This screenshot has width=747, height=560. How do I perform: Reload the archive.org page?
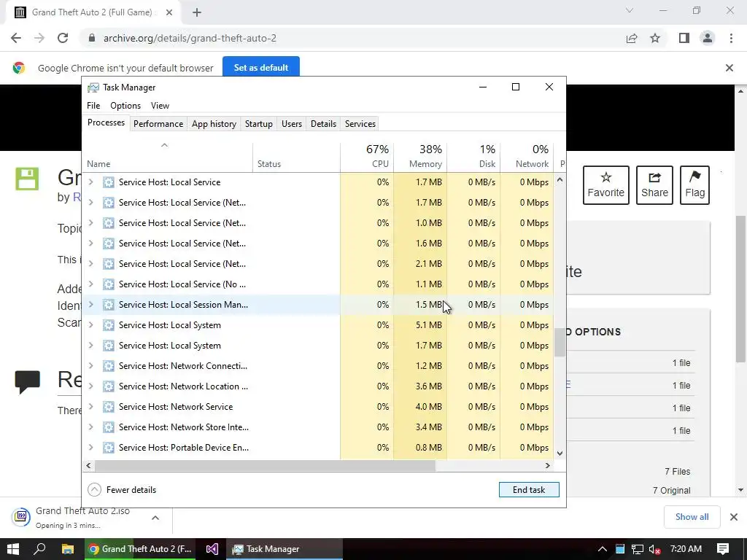pyautogui.click(x=63, y=38)
